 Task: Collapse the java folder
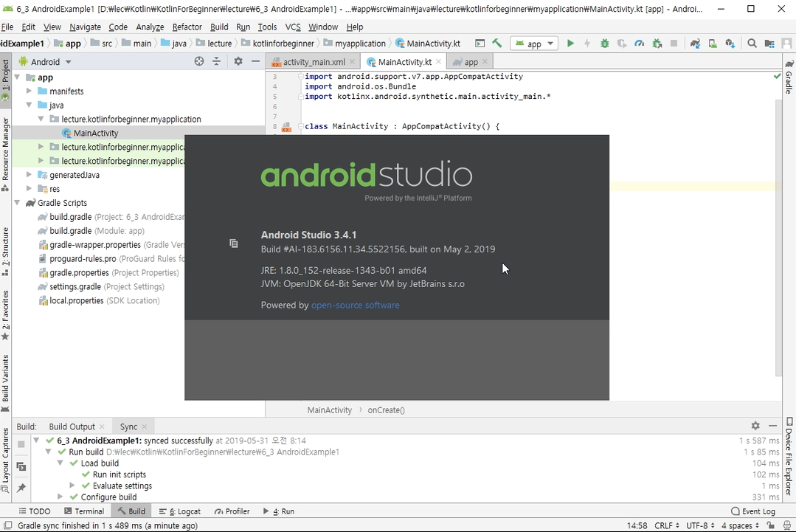click(29, 105)
